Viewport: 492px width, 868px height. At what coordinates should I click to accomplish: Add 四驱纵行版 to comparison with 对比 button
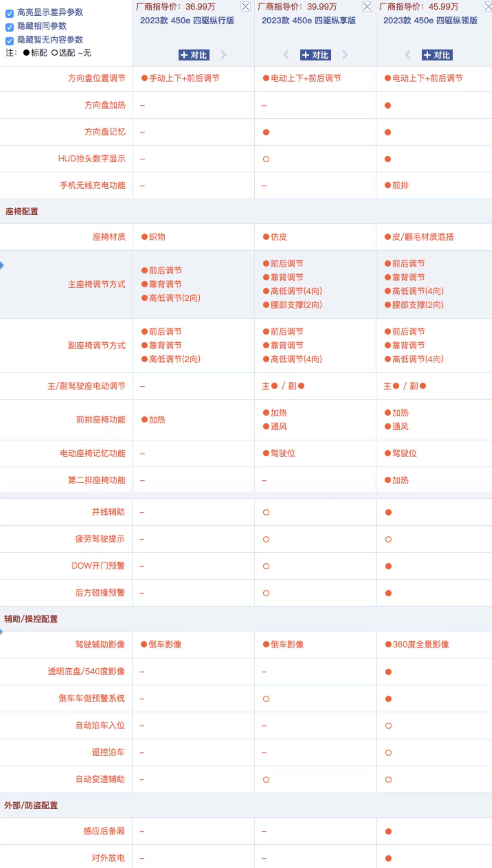(x=194, y=55)
